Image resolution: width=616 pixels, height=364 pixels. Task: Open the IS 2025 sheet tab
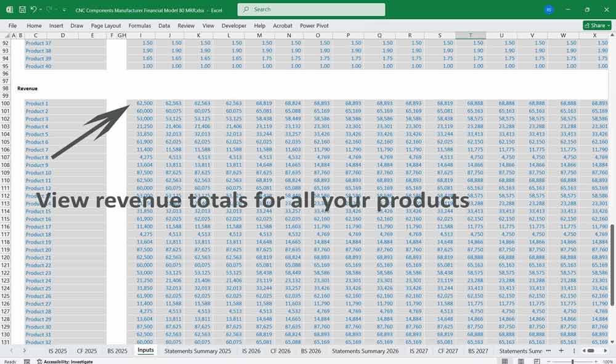[x=57, y=351]
